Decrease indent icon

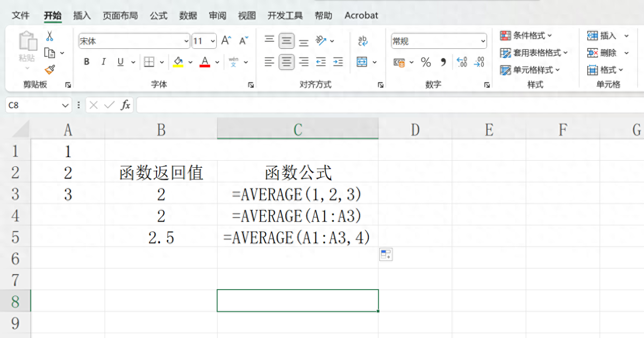pyautogui.click(x=321, y=62)
